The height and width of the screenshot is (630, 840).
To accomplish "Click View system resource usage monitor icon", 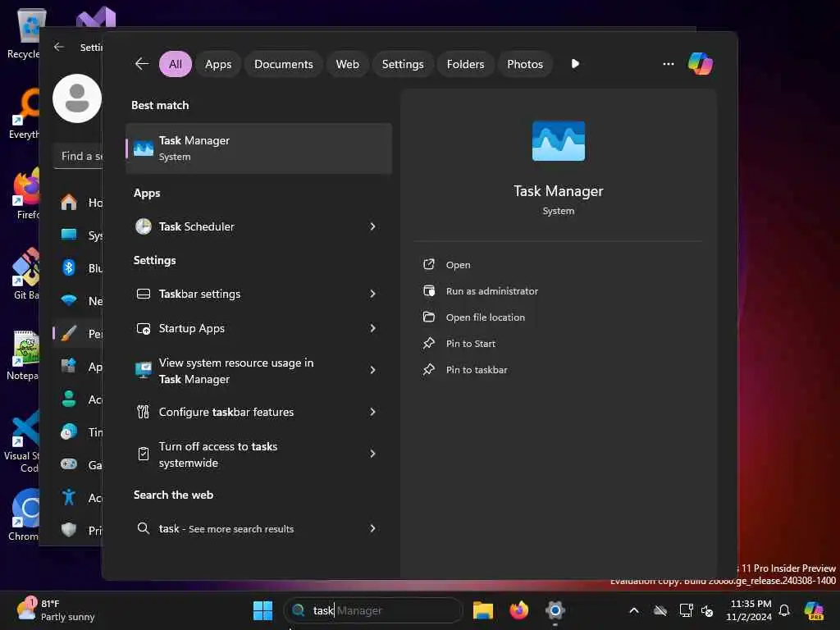I will (143, 370).
